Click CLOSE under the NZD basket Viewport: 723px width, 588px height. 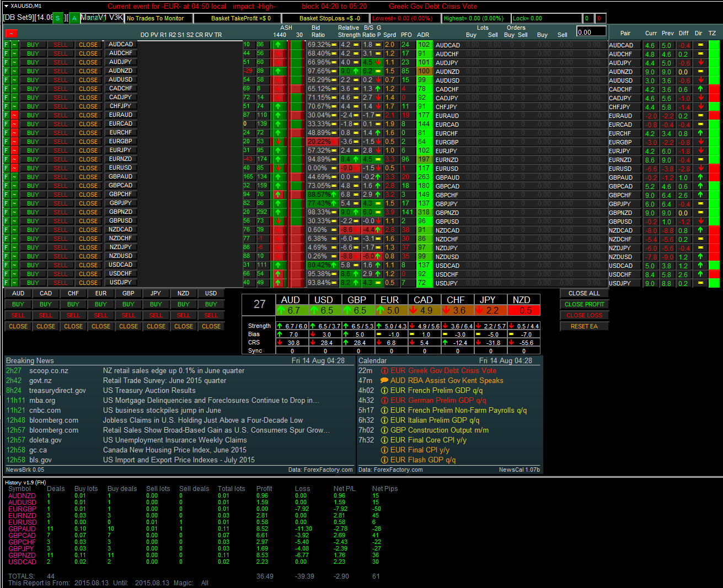tap(184, 326)
